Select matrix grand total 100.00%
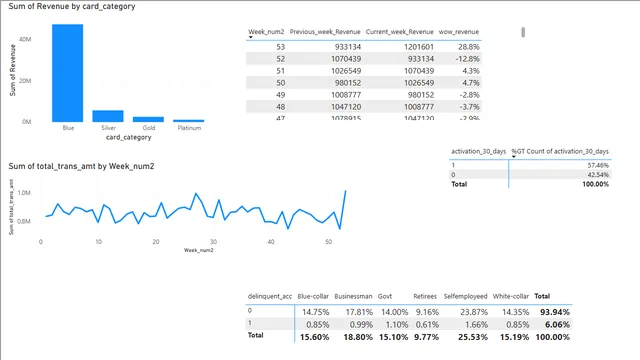The width and height of the screenshot is (640, 360). coord(553,338)
